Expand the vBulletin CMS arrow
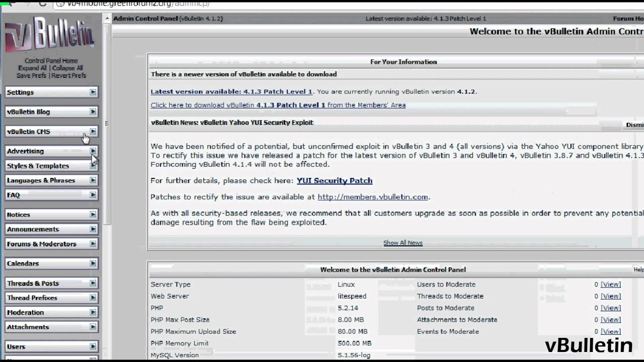This screenshot has width=644, height=362. coord(93,131)
